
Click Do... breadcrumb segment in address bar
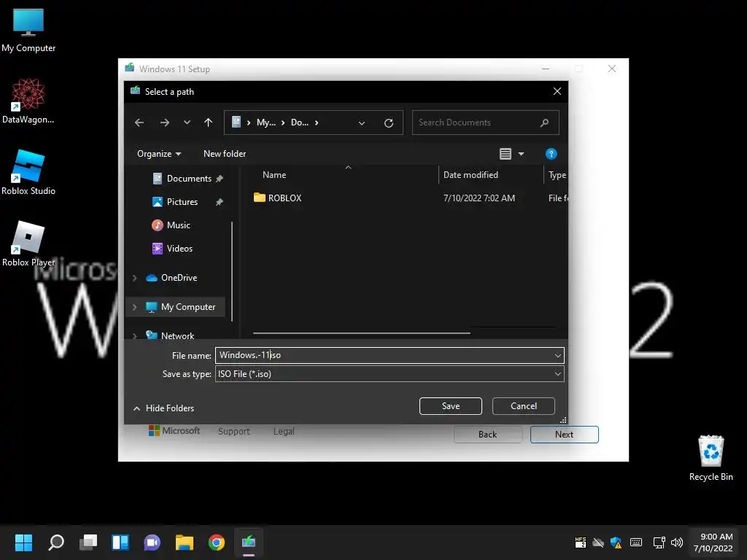pyautogui.click(x=300, y=122)
